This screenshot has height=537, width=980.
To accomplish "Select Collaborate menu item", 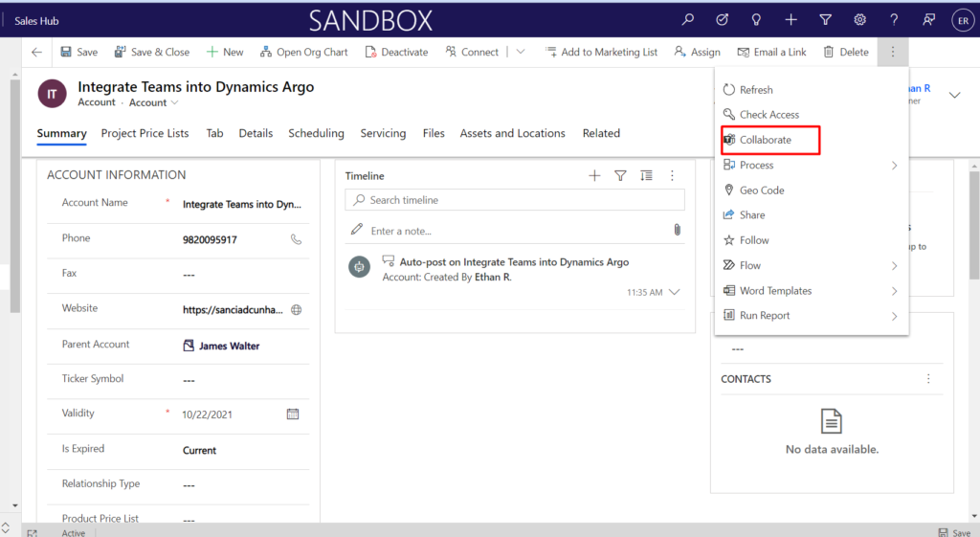I will (812, 140).
